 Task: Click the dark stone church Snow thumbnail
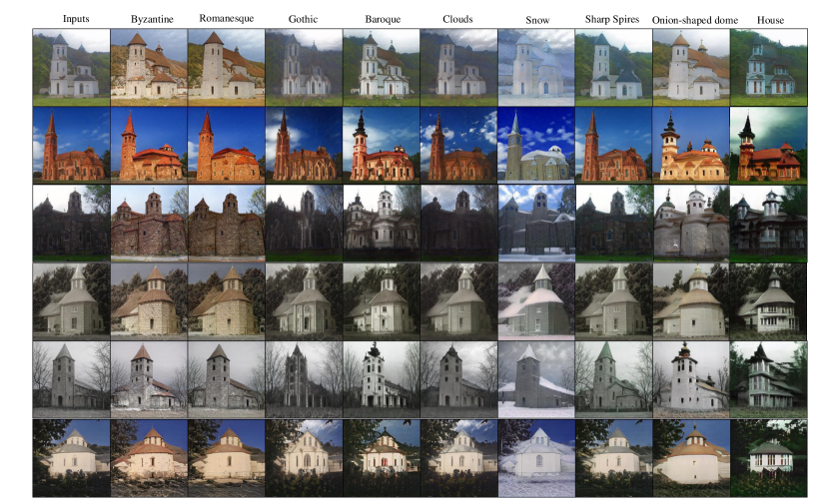click(535, 222)
